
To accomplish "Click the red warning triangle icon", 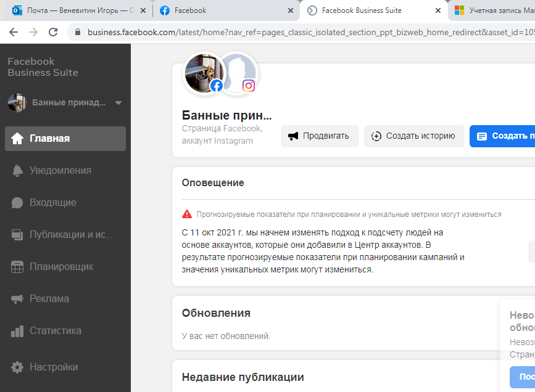I will (187, 214).
